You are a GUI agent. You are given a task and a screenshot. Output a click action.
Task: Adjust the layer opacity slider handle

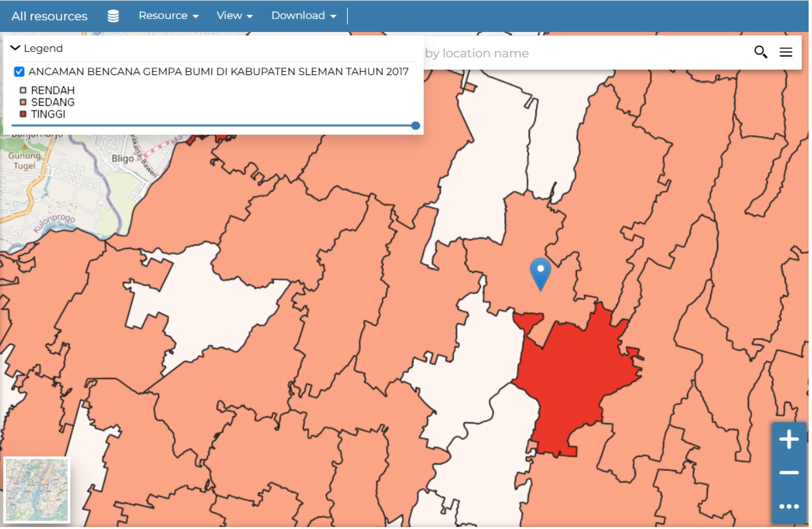point(416,125)
